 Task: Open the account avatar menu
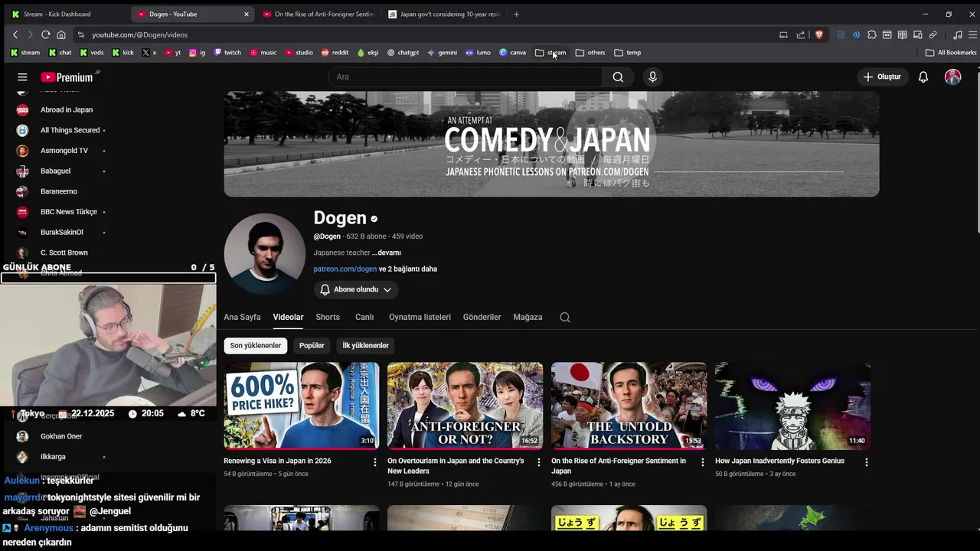tap(952, 77)
